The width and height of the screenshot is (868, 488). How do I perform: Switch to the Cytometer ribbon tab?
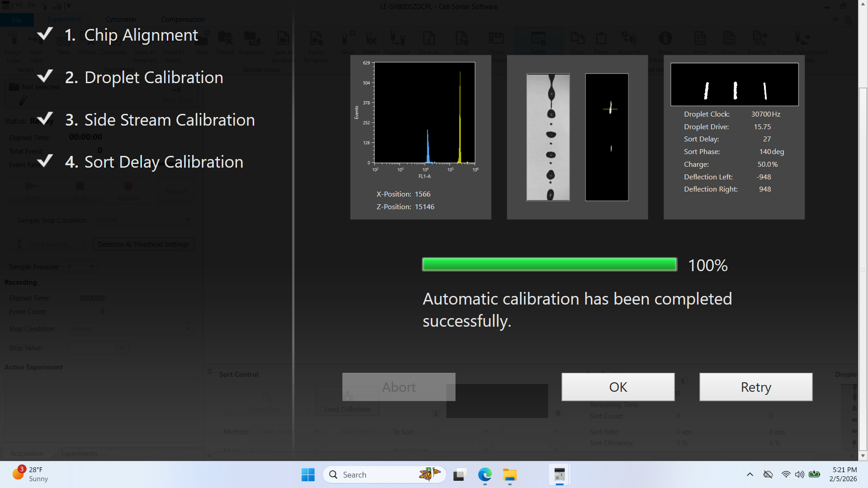pyautogui.click(x=121, y=19)
